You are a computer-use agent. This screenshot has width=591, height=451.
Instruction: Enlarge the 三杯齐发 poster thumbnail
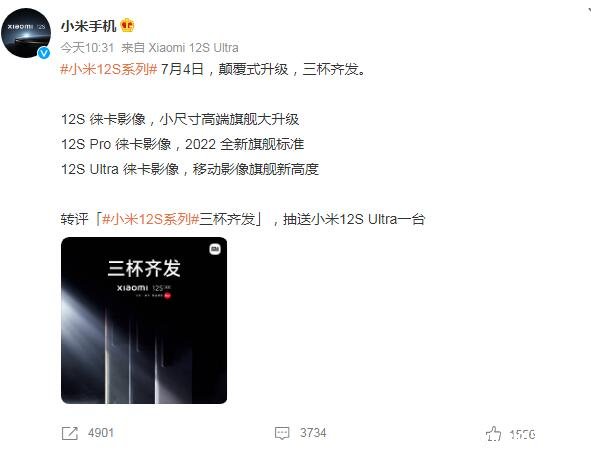click(144, 320)
